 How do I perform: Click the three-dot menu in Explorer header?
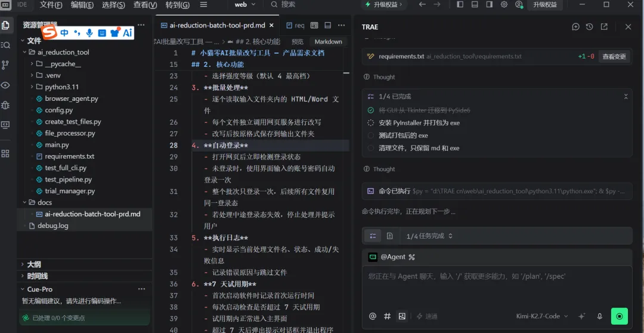(141, 24)
